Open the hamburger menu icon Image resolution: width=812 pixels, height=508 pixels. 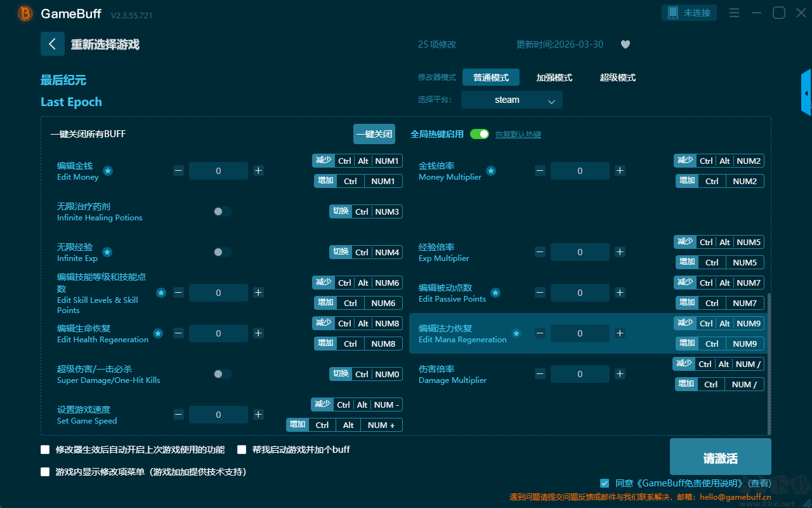734,13
